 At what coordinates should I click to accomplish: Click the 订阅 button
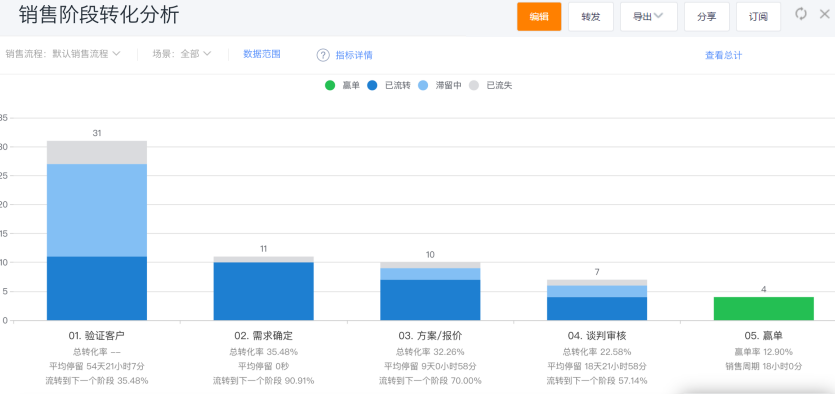pyautogui.click(x=758, y=17)
